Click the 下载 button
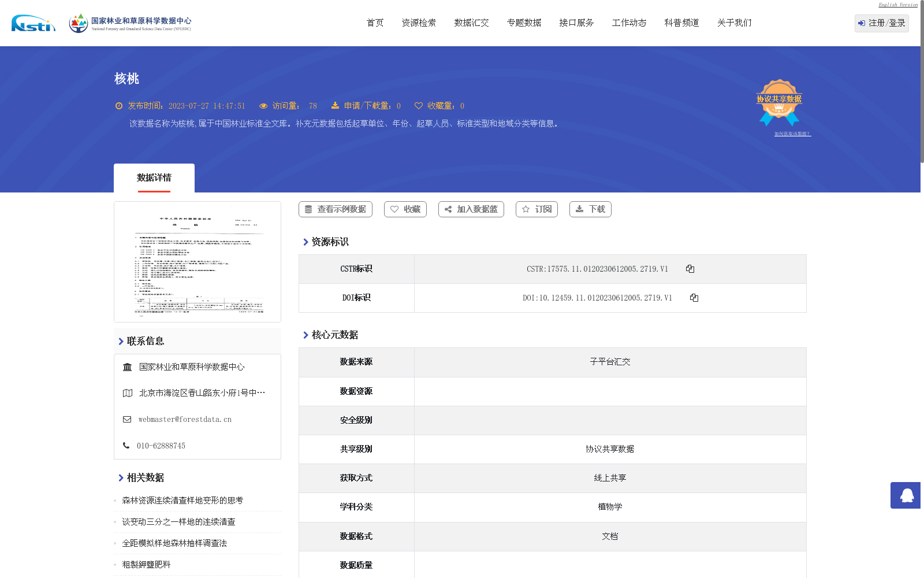The width and height of the screenshot is (924, 578). [x=590, y=209]
